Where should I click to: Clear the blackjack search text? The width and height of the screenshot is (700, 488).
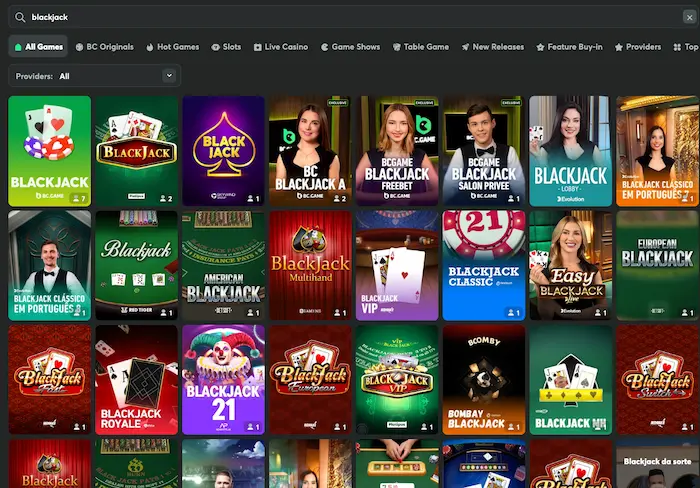click(x=689, y=17)
